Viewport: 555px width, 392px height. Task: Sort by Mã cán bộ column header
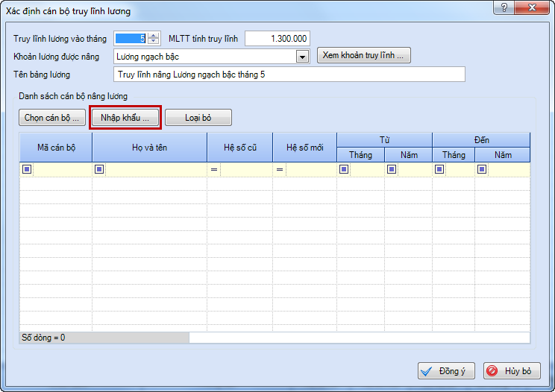pyautogui.click(x=56, y=148)
